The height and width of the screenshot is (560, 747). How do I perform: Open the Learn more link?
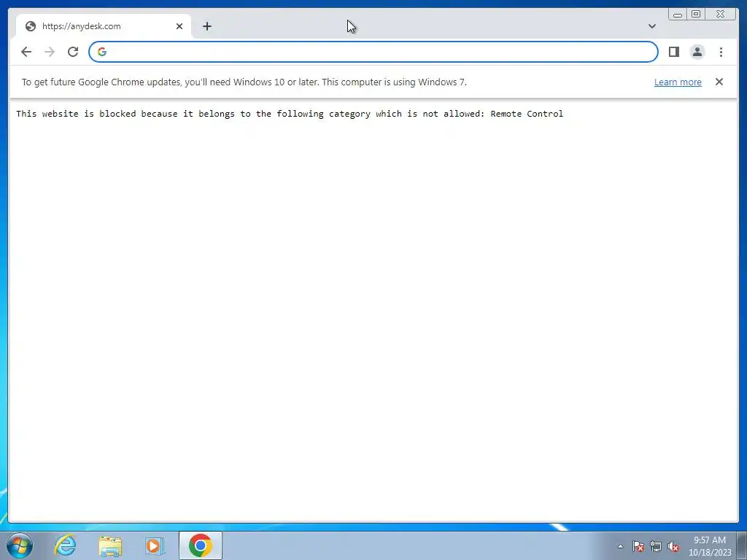678,82
